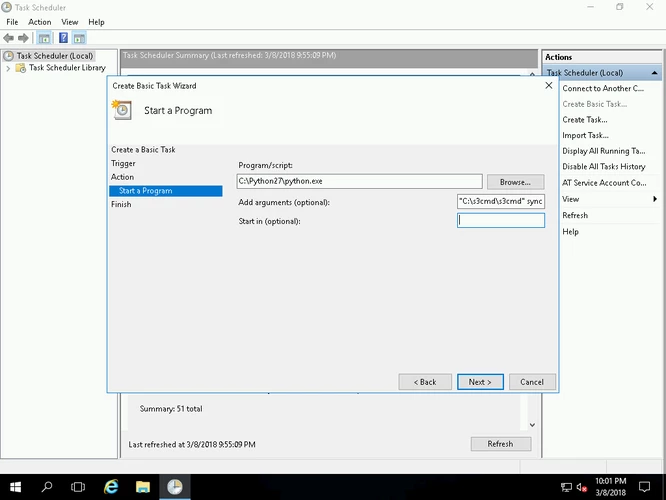
Task: Click Refresh in the Actions pane
Action: [x=575, y=215]
